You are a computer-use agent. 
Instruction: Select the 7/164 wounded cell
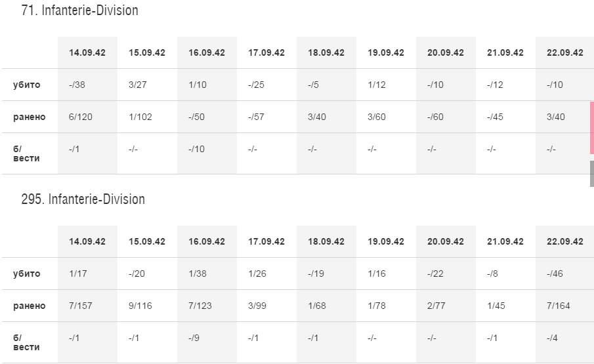click(x=565, y=306)
